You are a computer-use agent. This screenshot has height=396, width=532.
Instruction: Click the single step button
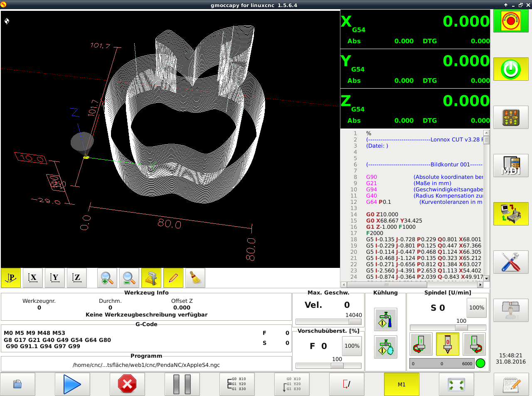pyautogui.click(x=237, y=384)
